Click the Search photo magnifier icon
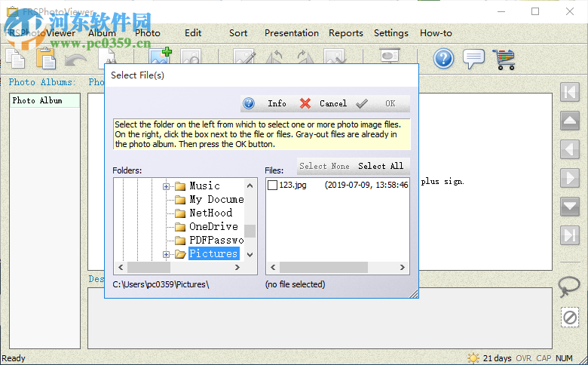Screen dimensions: 588x365 [191, 57]
